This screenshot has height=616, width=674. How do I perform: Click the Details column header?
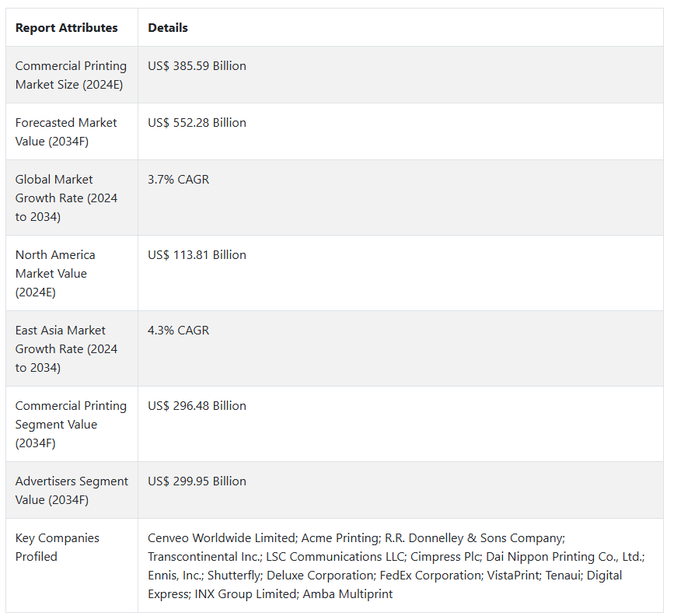[x=168, y=28]
